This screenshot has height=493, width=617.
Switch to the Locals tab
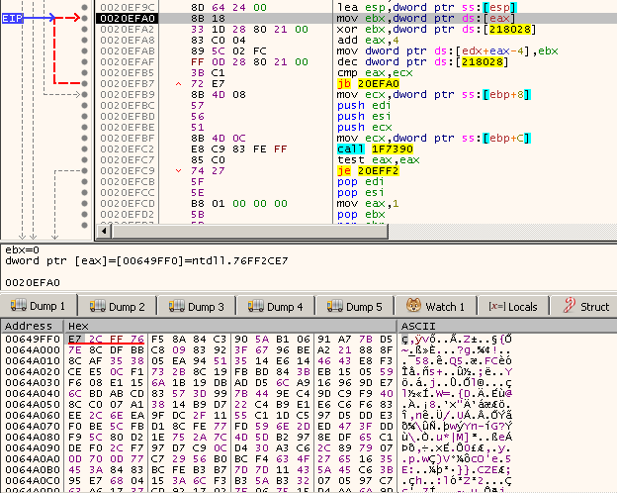(512, 306)
